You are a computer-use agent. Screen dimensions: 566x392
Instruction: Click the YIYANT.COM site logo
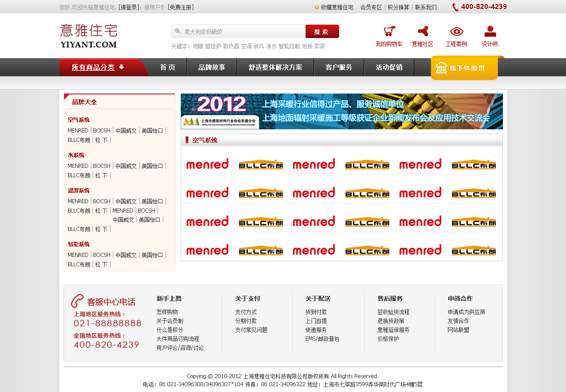[89, 36]
